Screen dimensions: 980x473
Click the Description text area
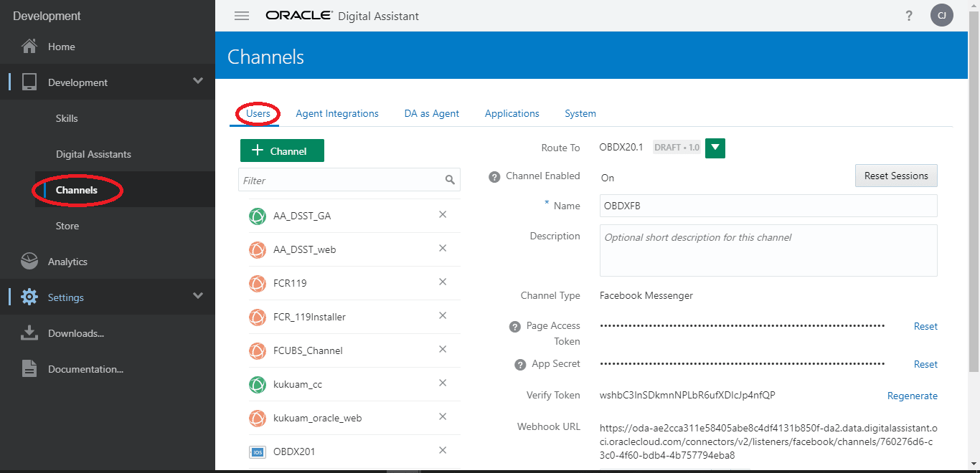point(768,250)
